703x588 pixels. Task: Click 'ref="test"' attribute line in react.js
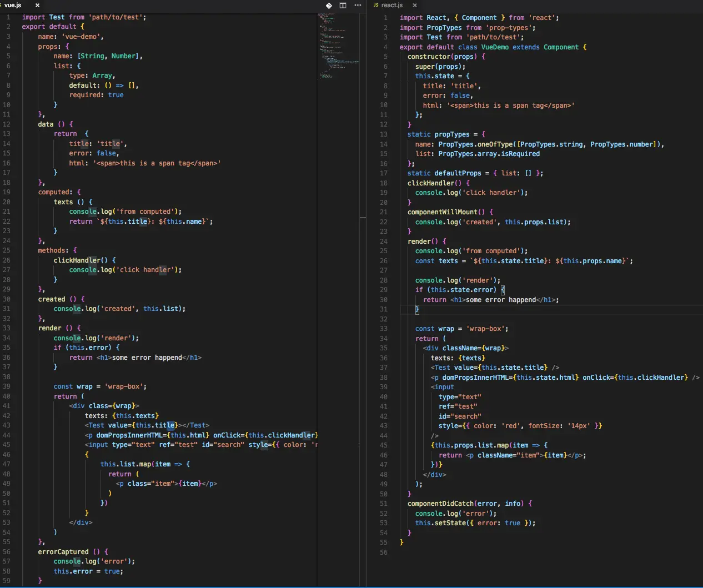pyautogui.click(x=458, y=406)
